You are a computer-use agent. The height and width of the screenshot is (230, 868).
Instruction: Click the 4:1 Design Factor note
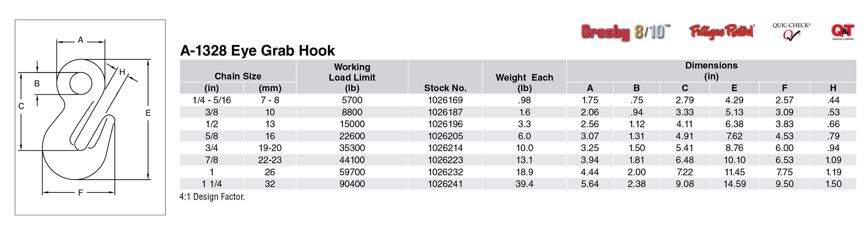pyautogui.click(x=212, y=197)
